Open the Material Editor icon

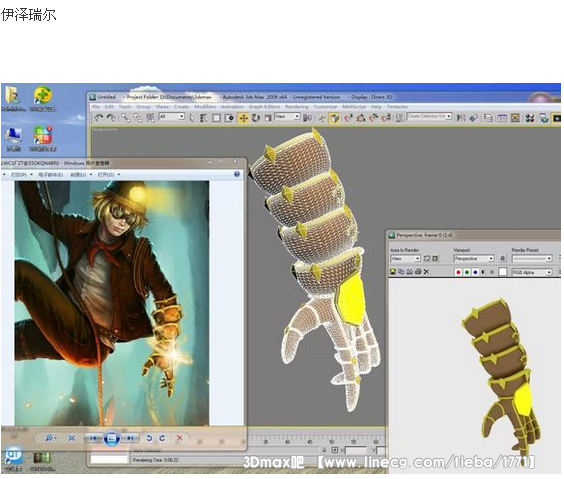click(529, 118)
